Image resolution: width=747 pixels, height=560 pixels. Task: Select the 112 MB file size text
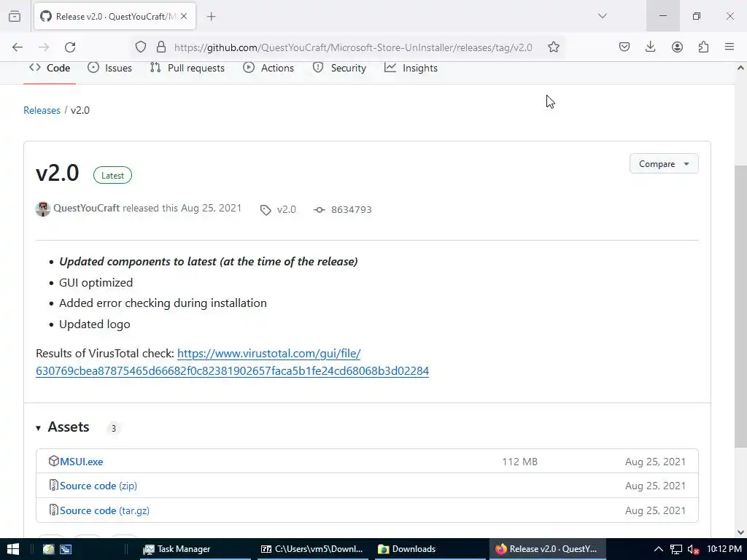(x=519, y=462)
